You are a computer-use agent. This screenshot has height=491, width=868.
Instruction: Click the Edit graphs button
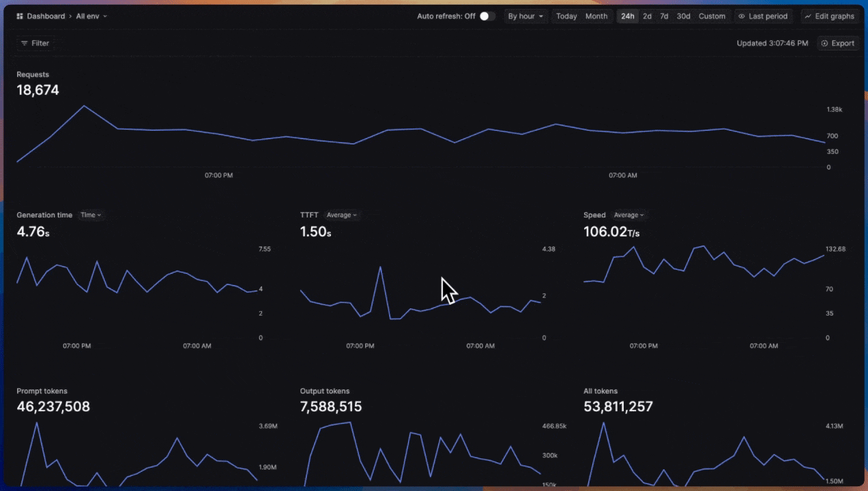coord(828,16)
